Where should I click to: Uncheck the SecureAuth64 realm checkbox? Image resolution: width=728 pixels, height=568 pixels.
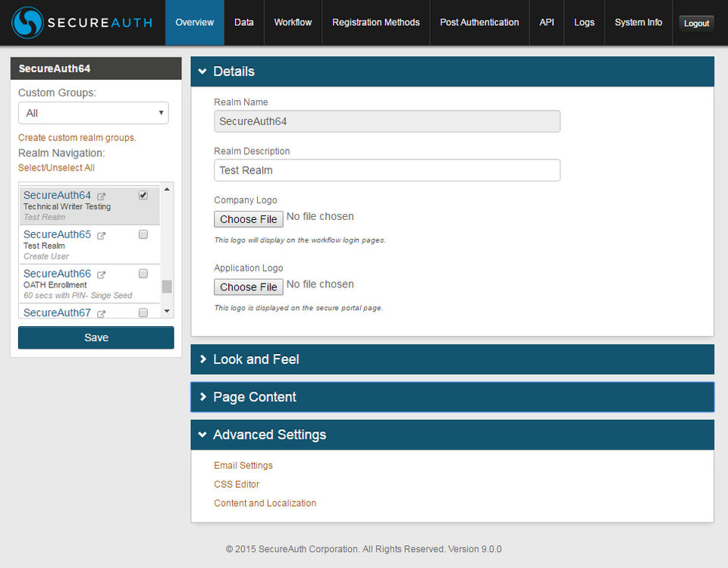(x=143, y=195)
